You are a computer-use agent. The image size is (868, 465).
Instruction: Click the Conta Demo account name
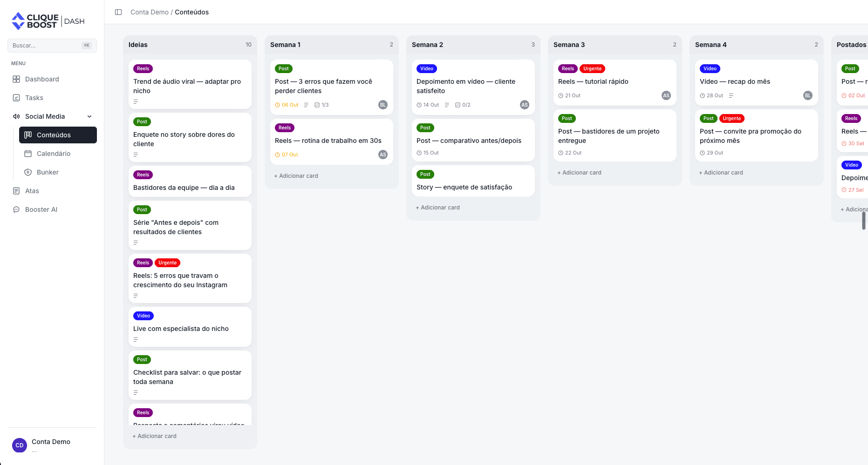click(x=51, y=442)
